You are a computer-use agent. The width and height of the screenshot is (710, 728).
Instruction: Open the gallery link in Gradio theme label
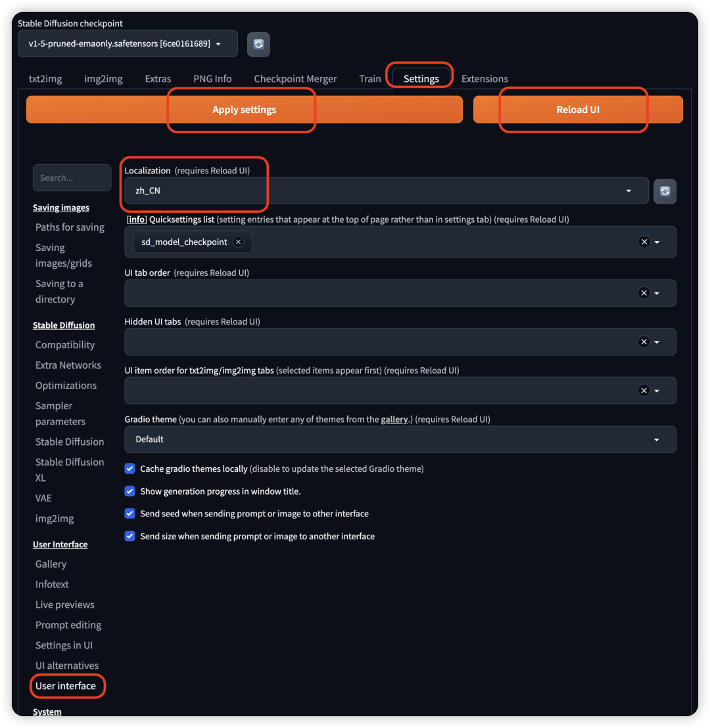[394, 419]
